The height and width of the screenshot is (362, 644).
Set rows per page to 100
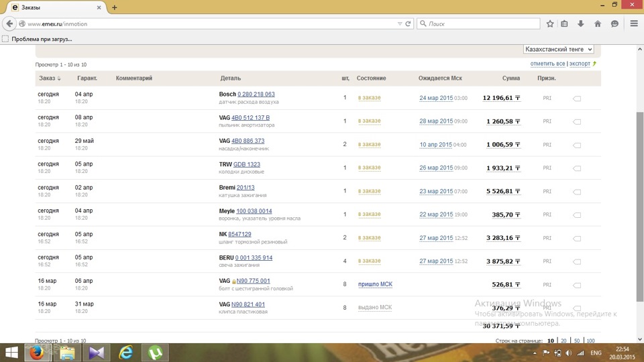[x=590, y=341]
